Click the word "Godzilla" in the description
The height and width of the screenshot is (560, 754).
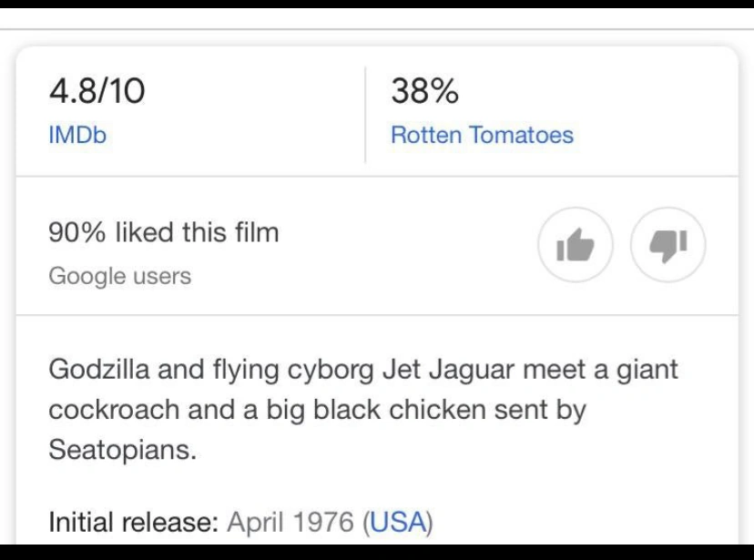point(99,370)
